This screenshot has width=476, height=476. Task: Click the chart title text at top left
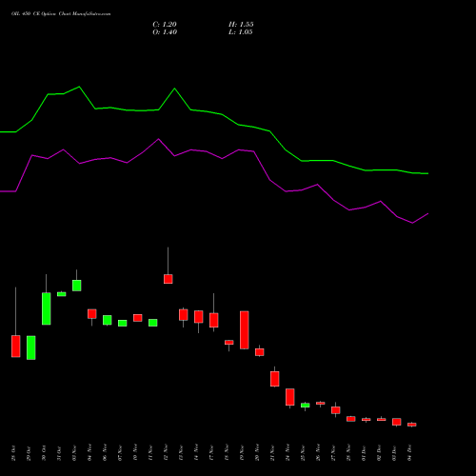[x=61, y=14]
